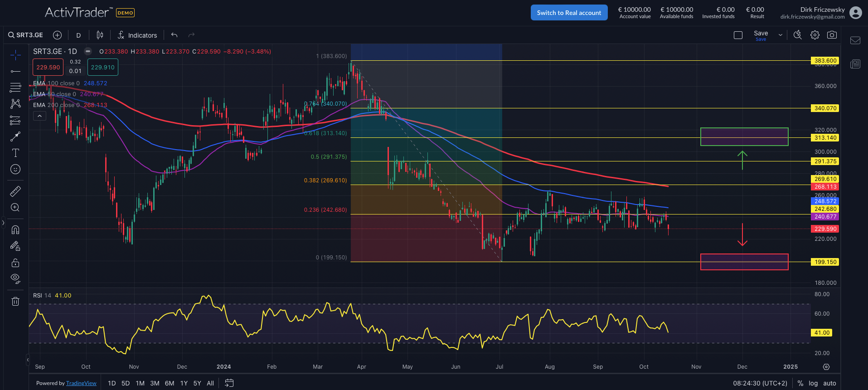Open the Fibonacci retracement drawing tools
This screenshot has width=868, height=390.
coord(15,87)
